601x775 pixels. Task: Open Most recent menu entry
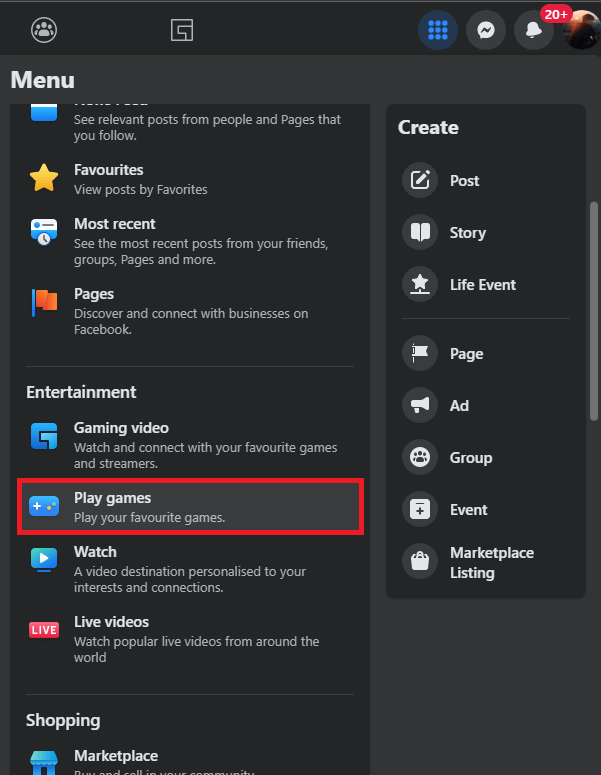[190, 241]
